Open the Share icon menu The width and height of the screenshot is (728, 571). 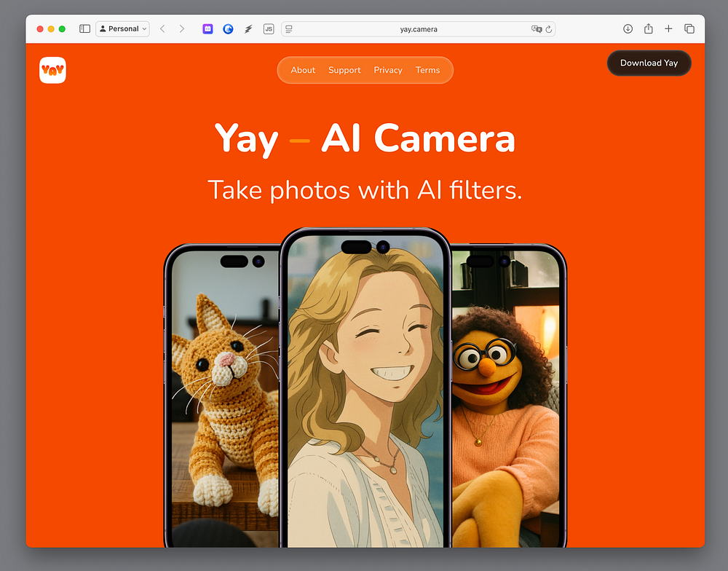point(649,29)
